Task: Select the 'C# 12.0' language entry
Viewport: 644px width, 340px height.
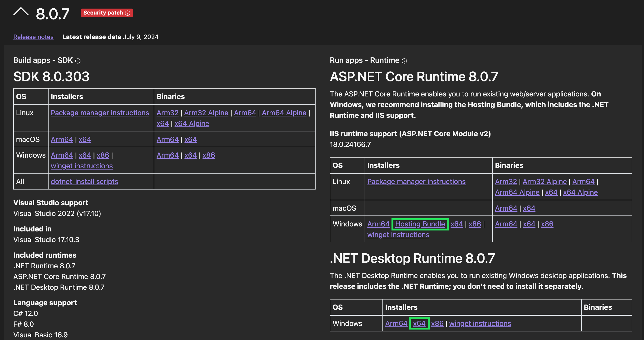Action: [25, 314]
